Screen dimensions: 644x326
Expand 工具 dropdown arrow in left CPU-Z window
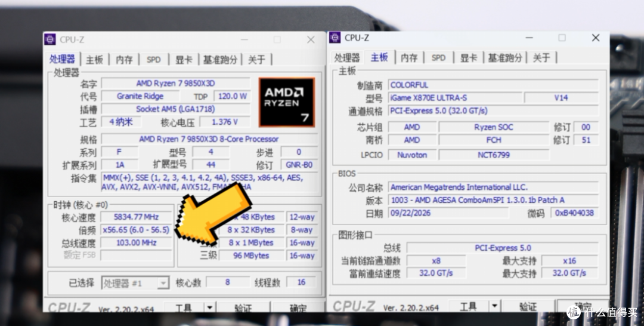click(x=209, y=307)
